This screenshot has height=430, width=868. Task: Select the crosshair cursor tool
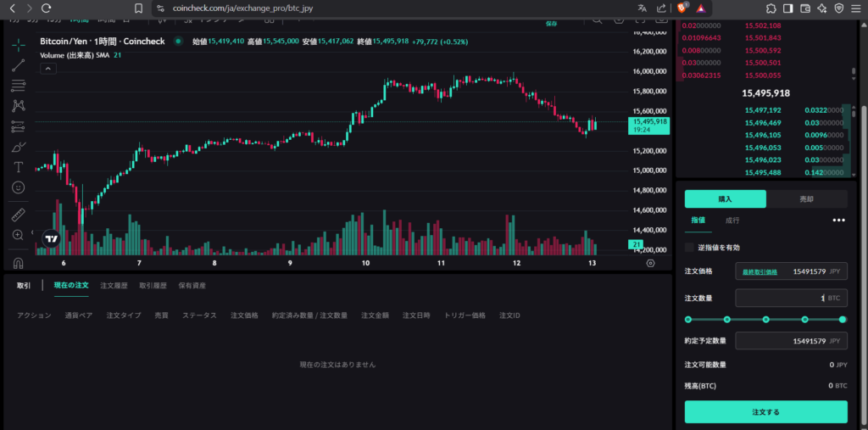[19, 45]
